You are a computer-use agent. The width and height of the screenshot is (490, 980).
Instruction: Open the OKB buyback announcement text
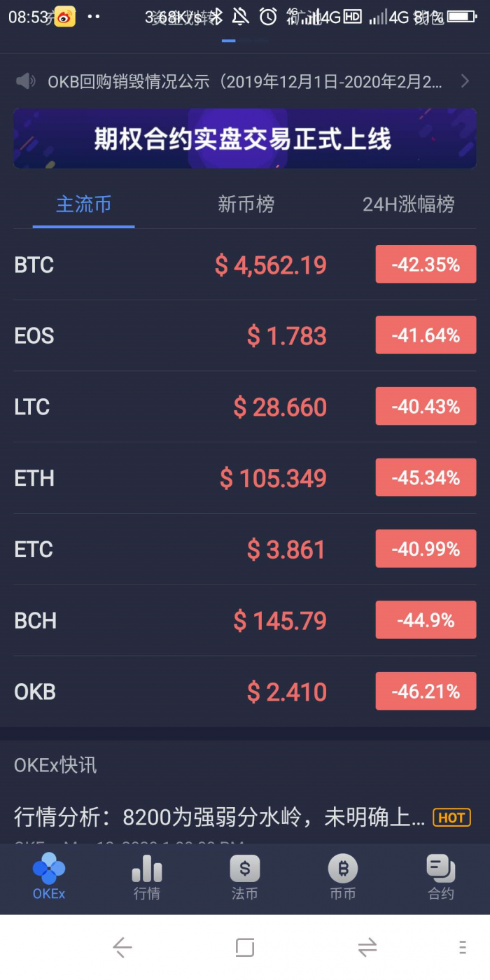coord(238,80)
